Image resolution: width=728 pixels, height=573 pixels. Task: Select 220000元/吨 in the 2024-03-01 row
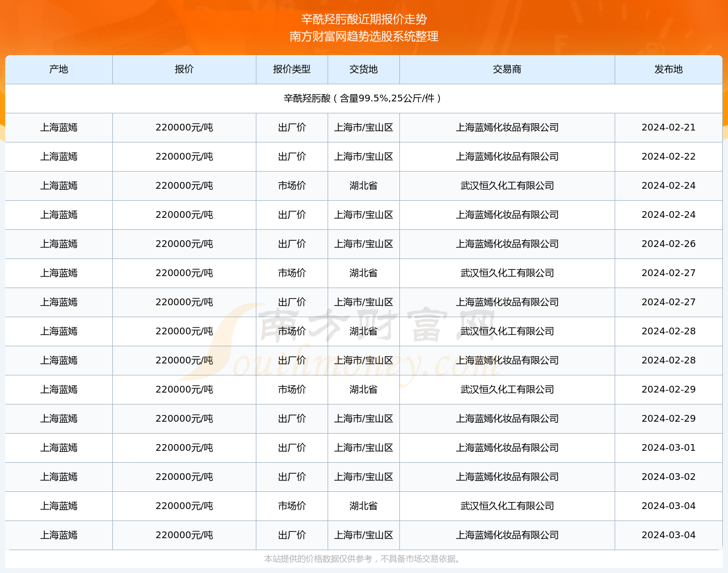click(x=184, y=448)
